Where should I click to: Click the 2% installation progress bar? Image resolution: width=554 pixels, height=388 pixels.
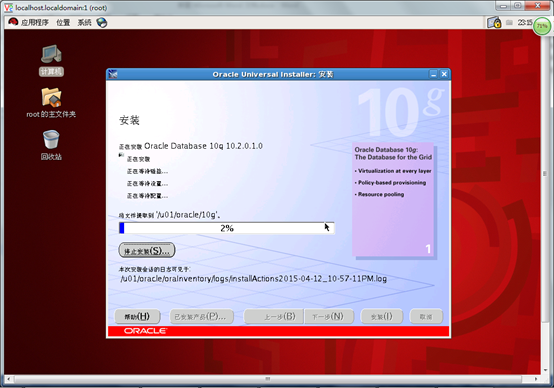(226, 228)
